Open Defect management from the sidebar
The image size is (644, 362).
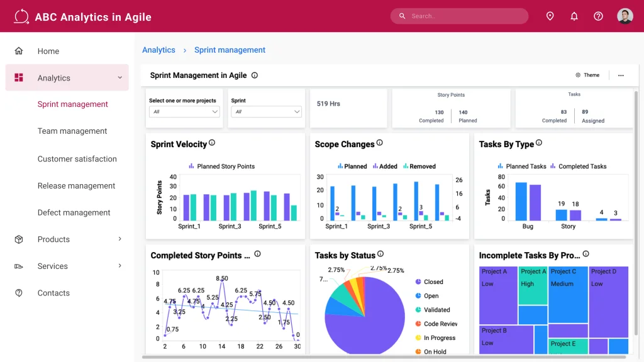pos(74,212)
